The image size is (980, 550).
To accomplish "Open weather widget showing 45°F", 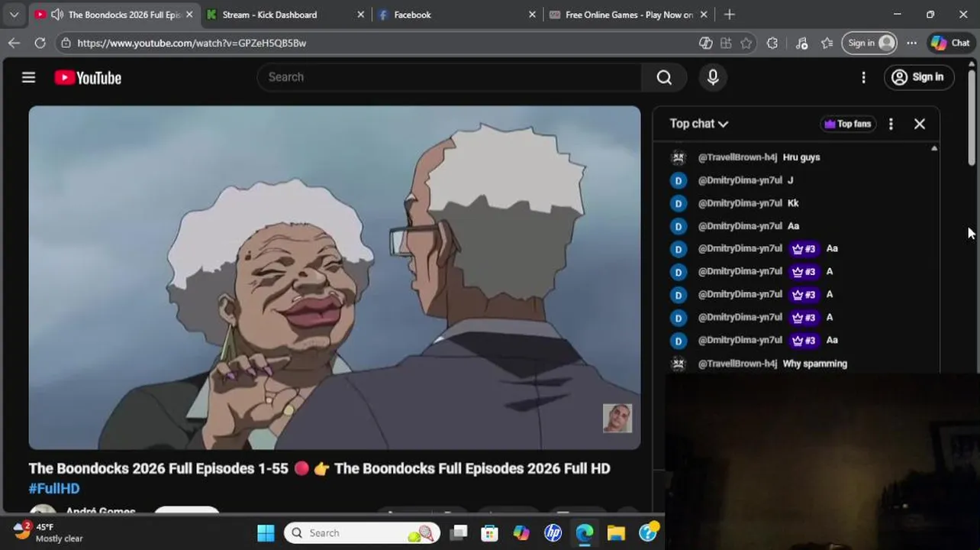I will 48,532.
